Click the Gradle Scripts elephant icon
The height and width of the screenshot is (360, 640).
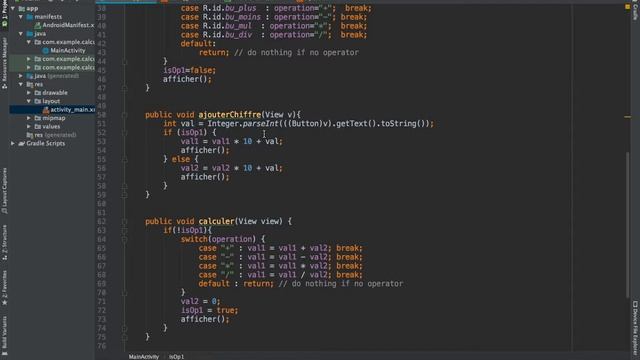click(22, 143)
